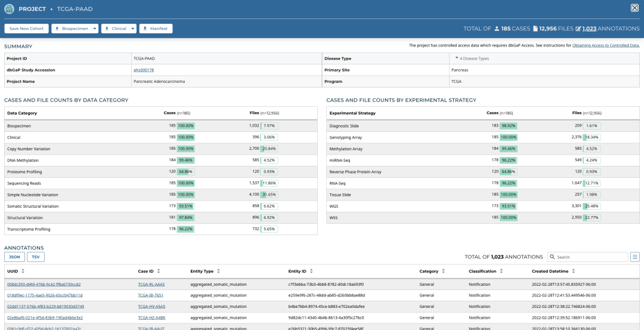Select the Proteome Profiling row label
Viewport: 644px width, 330px height.
(24, 172)
